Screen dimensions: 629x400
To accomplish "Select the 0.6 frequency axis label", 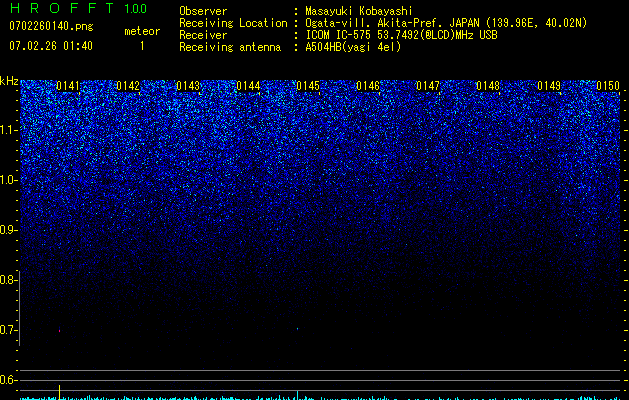I will click(7, 380).
